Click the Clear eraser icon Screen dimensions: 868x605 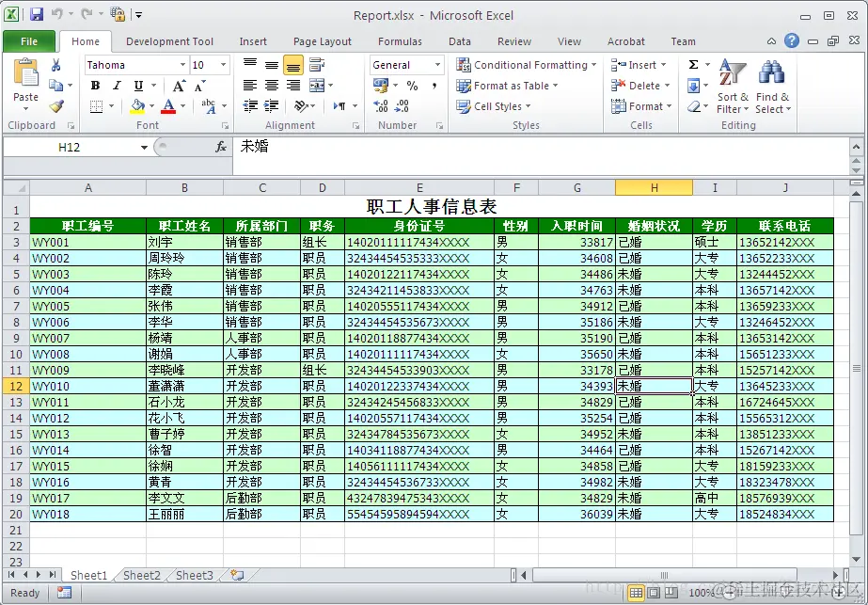[694, 105]
